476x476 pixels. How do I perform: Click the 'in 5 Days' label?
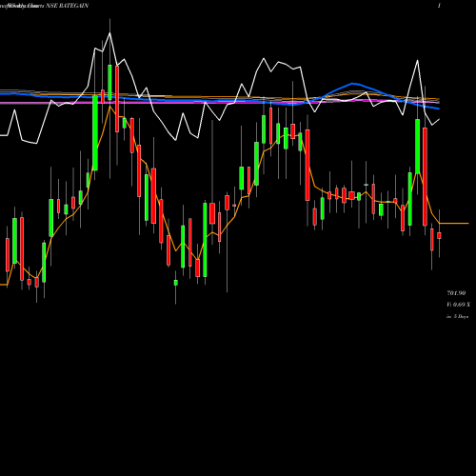[457, 316]
